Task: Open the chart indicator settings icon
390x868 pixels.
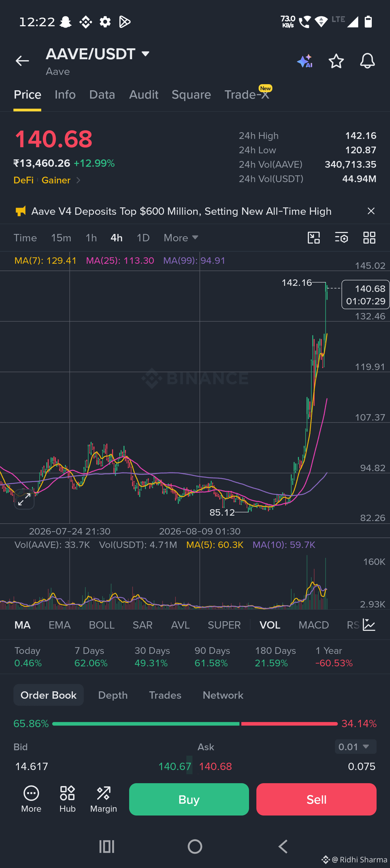Action: (x=341, y=237)
